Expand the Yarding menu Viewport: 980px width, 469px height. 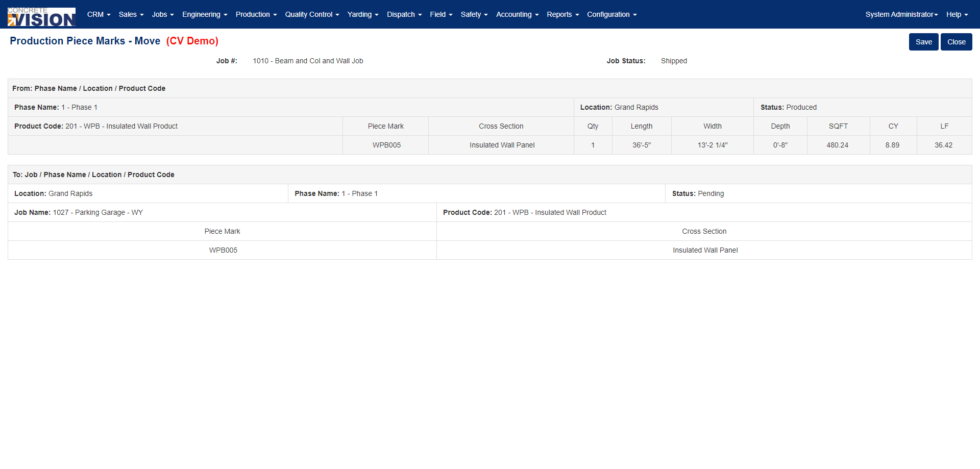point(363,14)
